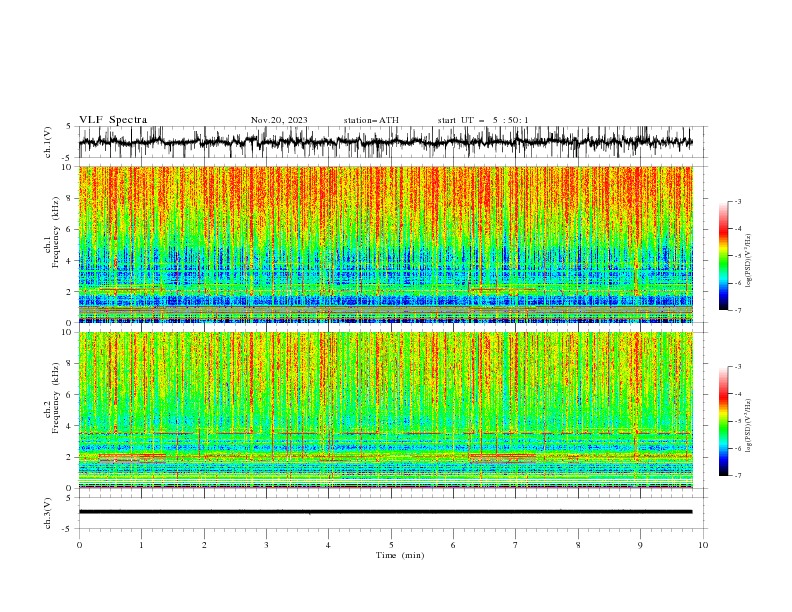Click the 3 minute tick label on Time axis
The width and height of the screenshot is (792, 612).
(x=266, y=545)
